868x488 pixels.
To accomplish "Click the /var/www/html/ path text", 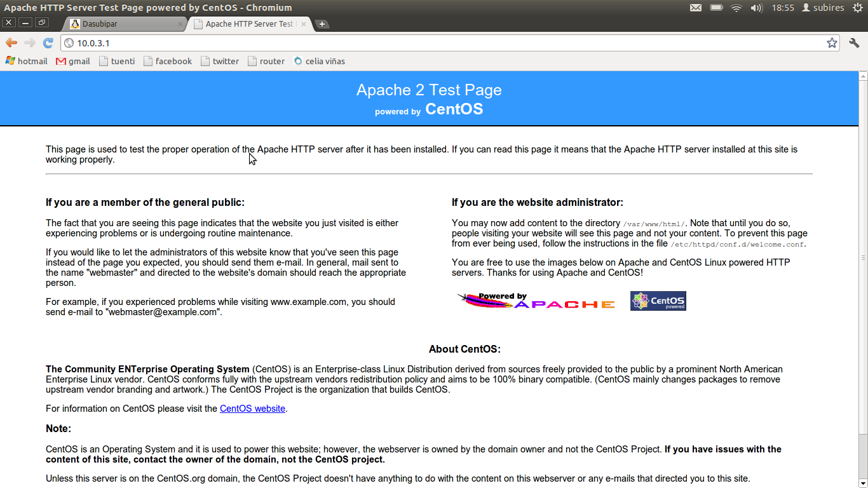I will tap(654, 224).
